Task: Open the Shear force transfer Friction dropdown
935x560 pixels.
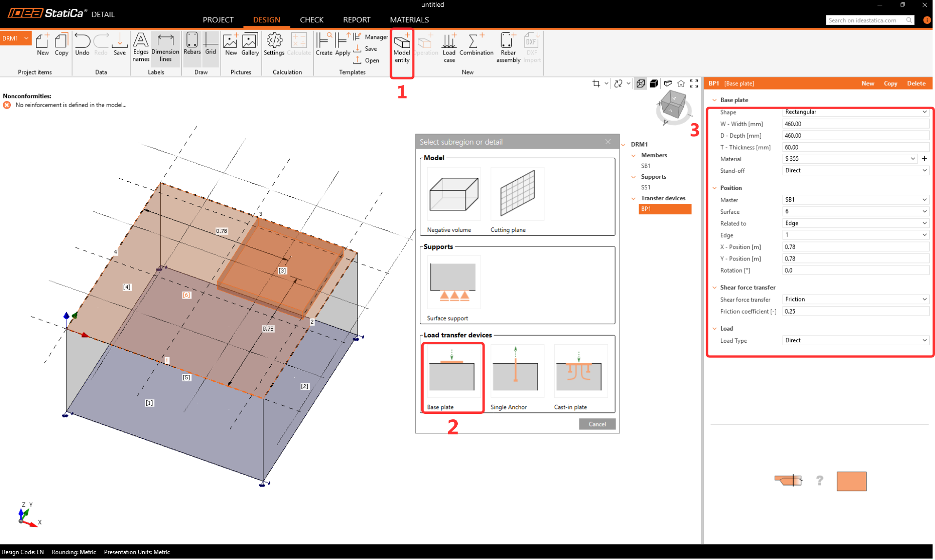Action: coord(855,299)
